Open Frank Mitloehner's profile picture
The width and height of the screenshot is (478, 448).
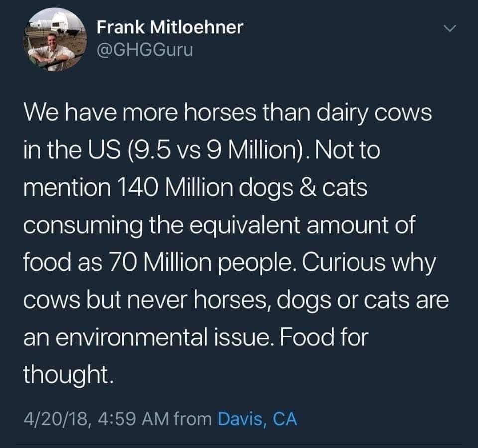[55, 40]
